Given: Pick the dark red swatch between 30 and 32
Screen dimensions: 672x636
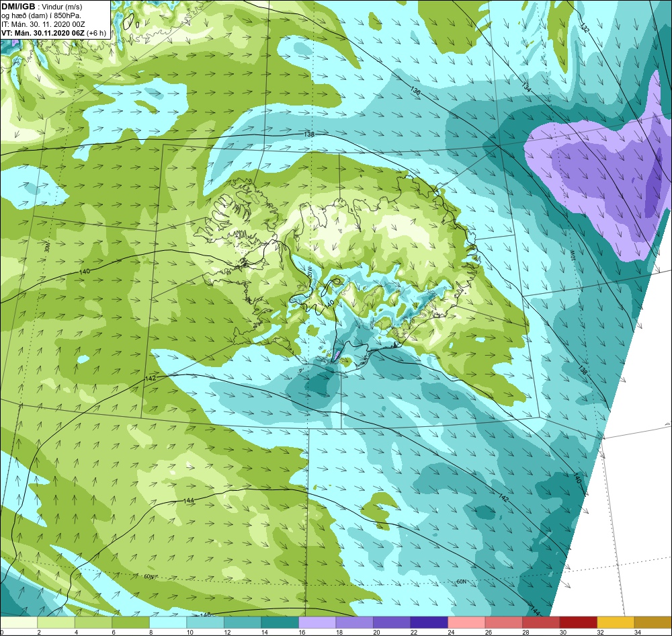Looking at the screenshot, I should pos(578,623).
